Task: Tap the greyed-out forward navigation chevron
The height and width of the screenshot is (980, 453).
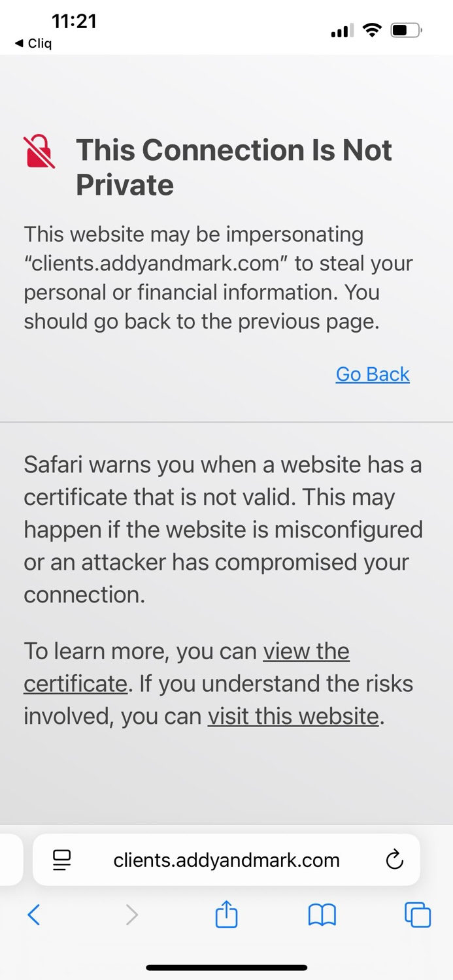Action: point(131,915)
